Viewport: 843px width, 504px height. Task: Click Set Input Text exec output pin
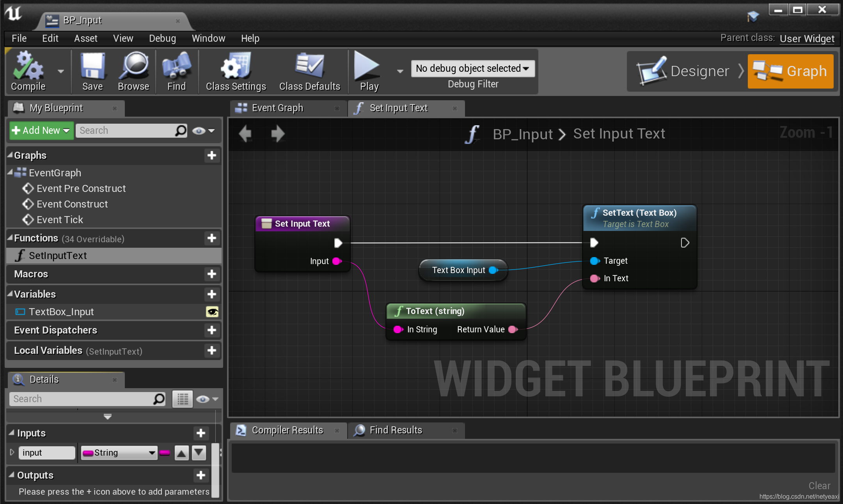(x=338, y=243)
